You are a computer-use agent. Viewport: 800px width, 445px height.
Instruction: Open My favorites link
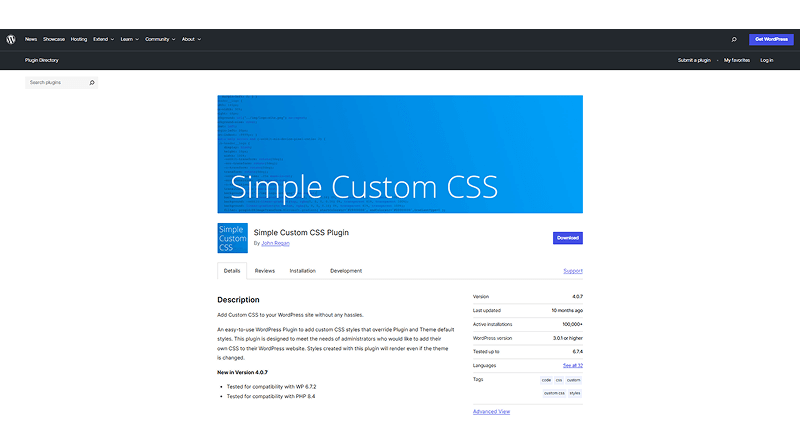coord(737,60)
